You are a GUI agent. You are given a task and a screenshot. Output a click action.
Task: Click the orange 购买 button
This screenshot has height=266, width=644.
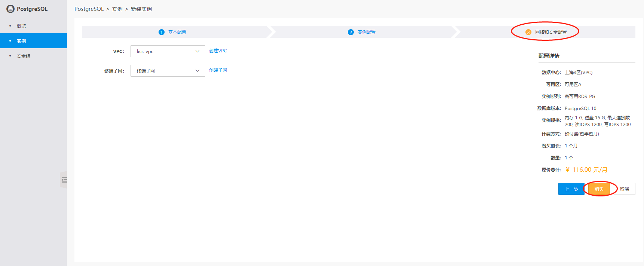click(599, 189)
